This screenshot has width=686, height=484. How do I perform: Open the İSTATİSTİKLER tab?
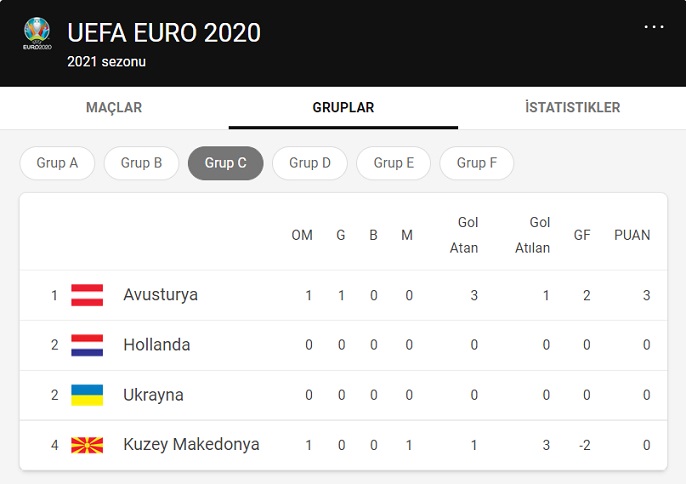[x=572, y=108]
